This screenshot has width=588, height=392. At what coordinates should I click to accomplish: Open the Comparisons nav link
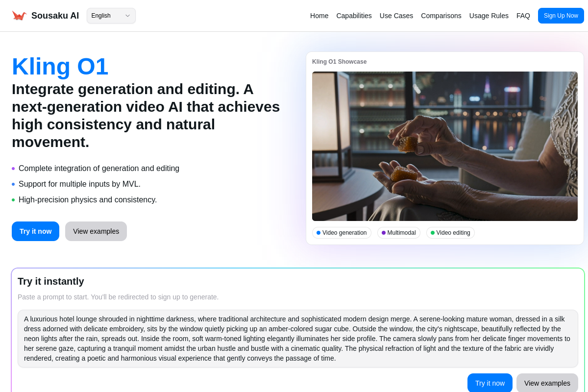click(441, 16)
